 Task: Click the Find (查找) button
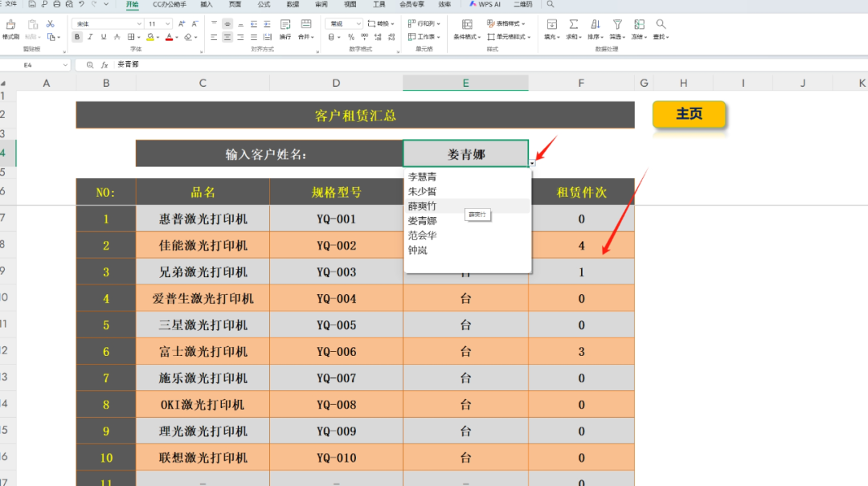click(x=661, y=29)
